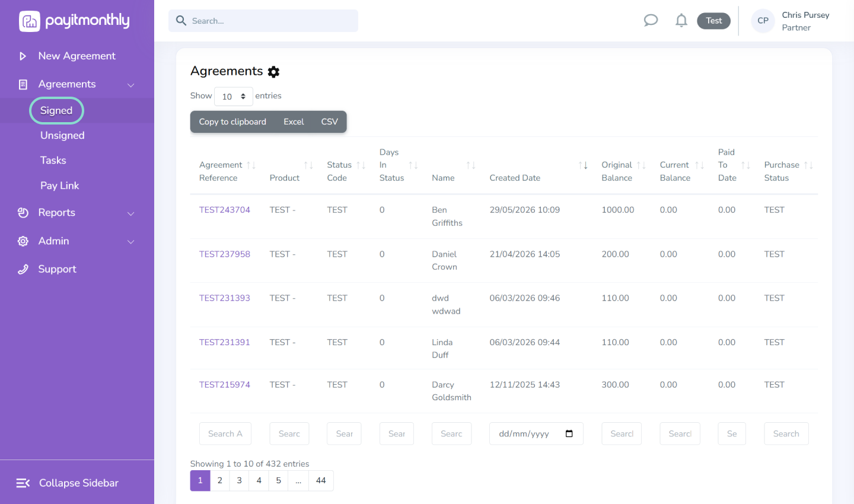Sort by Paid To Date arrows
The width and height of the screenshot is (854, 504).
745,165
